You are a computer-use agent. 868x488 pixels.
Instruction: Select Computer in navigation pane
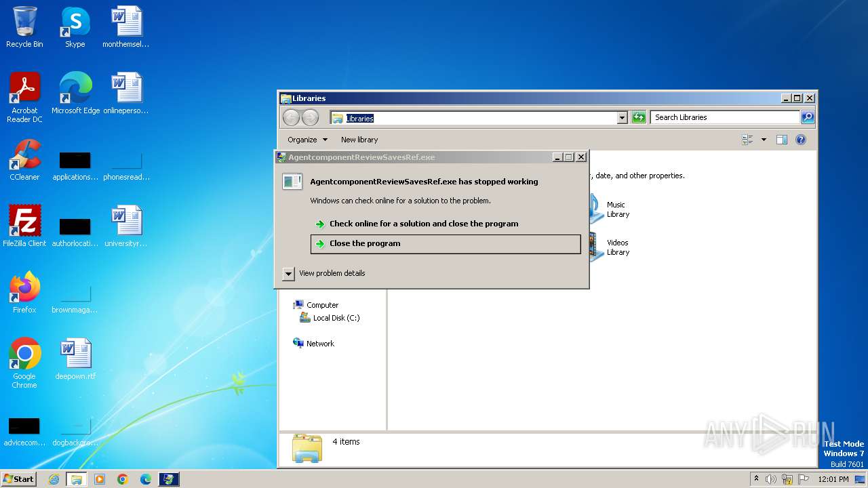(315, 305)
